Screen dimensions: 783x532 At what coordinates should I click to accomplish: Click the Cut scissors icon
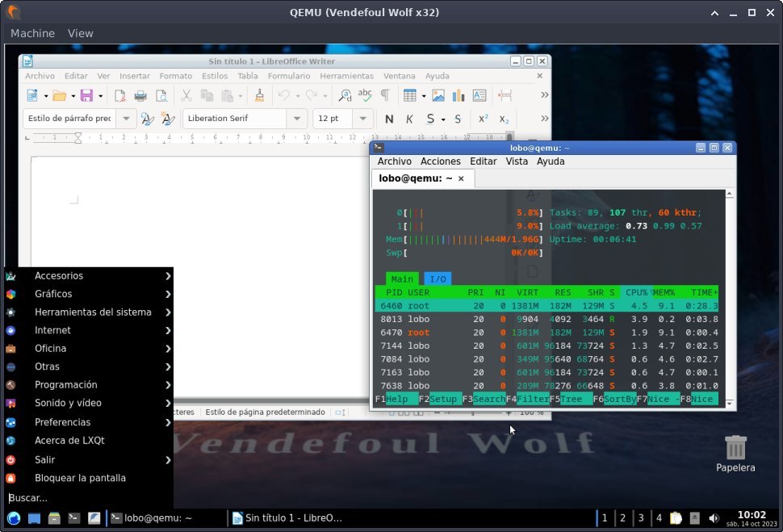pos(186,95)
